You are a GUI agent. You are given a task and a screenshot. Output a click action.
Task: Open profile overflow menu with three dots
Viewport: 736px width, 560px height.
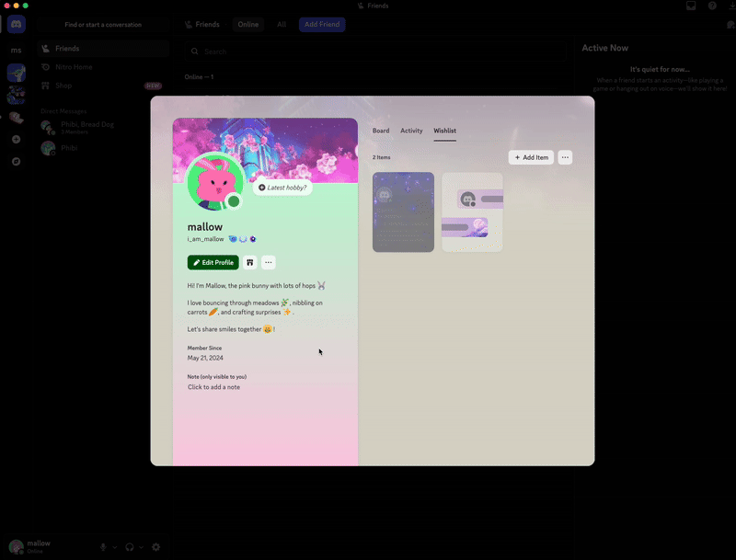point(268,262)
